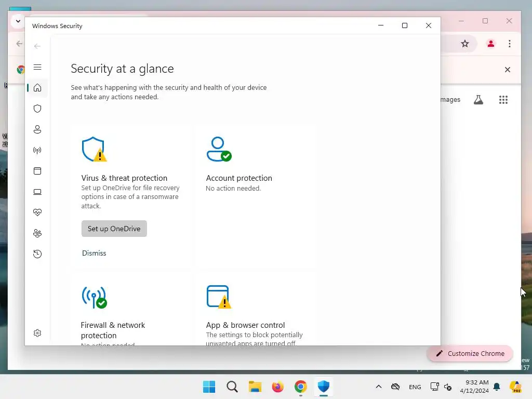Open clock and date 9:32 AM

474,387
